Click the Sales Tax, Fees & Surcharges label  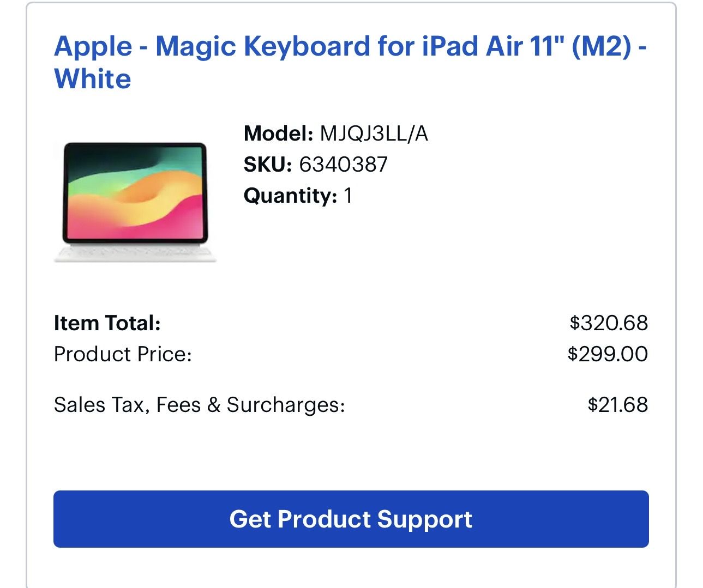[x=199, y=405]
